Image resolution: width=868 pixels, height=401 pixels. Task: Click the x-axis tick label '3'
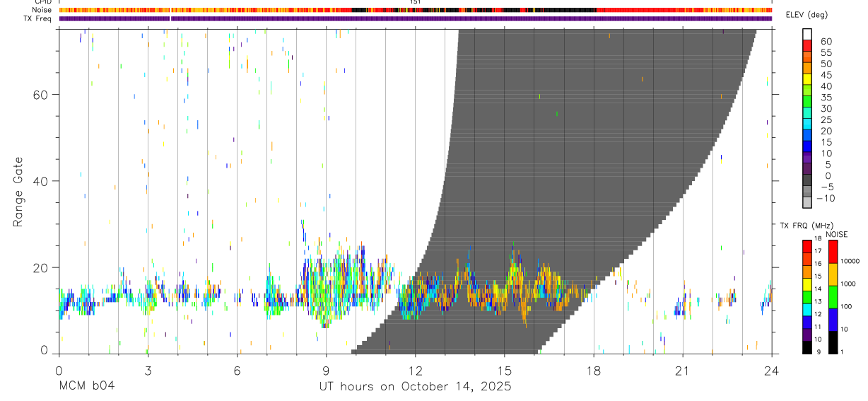[x=148, y=371]
